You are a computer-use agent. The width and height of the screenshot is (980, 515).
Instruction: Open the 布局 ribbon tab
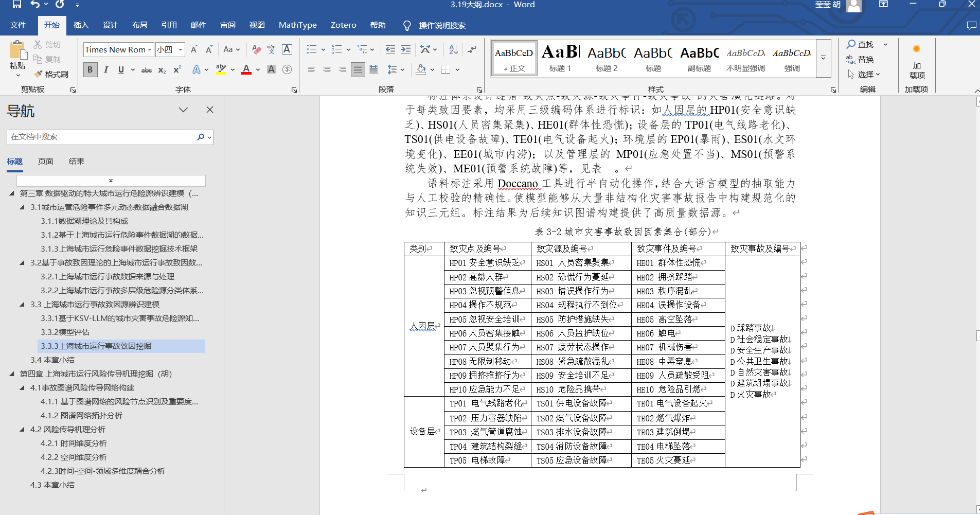tap(140, 25)
